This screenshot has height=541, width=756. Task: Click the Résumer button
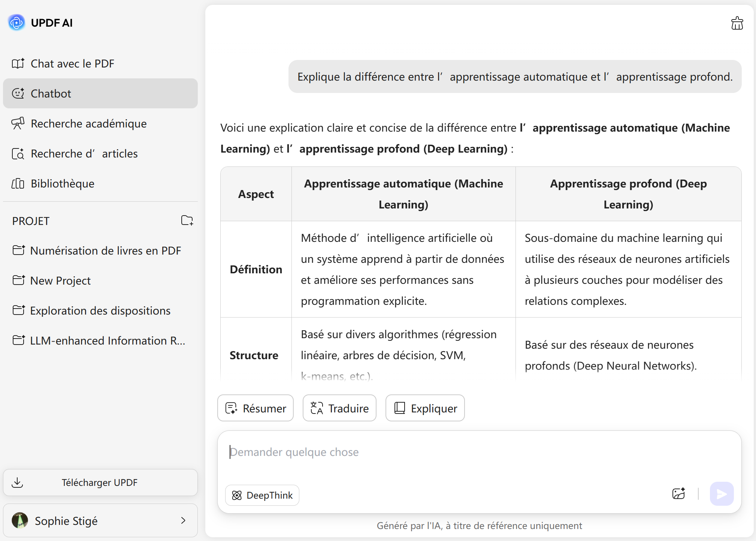(x=255, y=408)
